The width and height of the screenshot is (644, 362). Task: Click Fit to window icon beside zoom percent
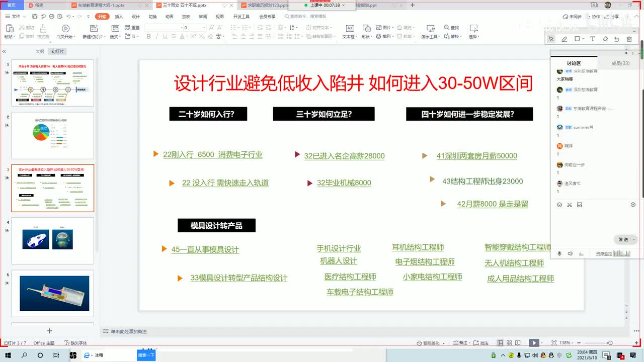(554, 343)
